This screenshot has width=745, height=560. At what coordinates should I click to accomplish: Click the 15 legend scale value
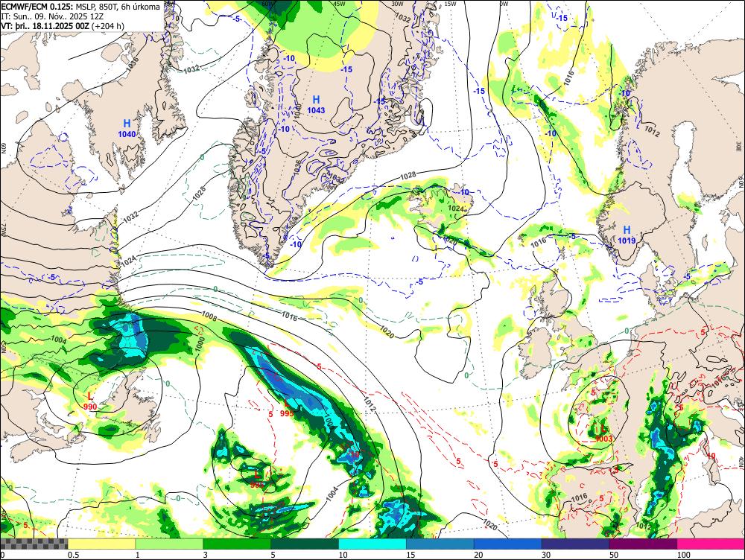410,555
